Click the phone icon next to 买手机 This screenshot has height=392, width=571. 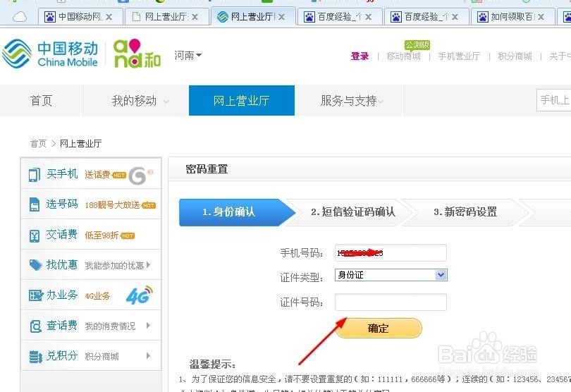click(x=35, y=175)
